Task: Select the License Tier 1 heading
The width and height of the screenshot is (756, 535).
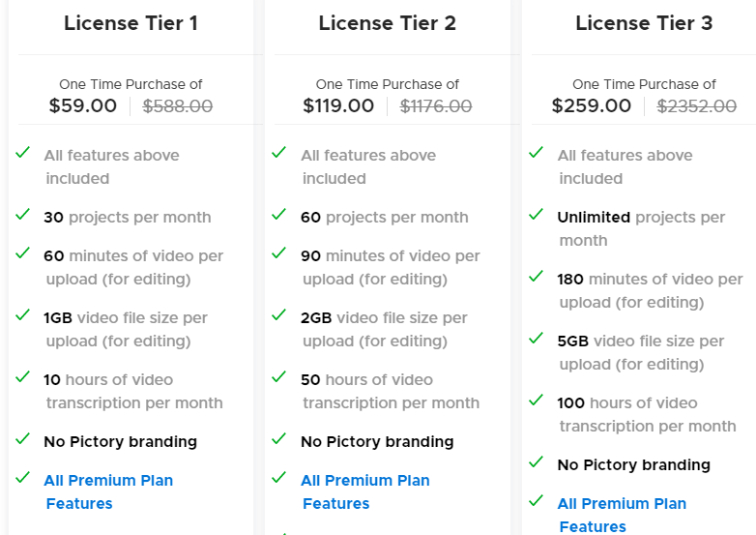Action: (131, 23)
